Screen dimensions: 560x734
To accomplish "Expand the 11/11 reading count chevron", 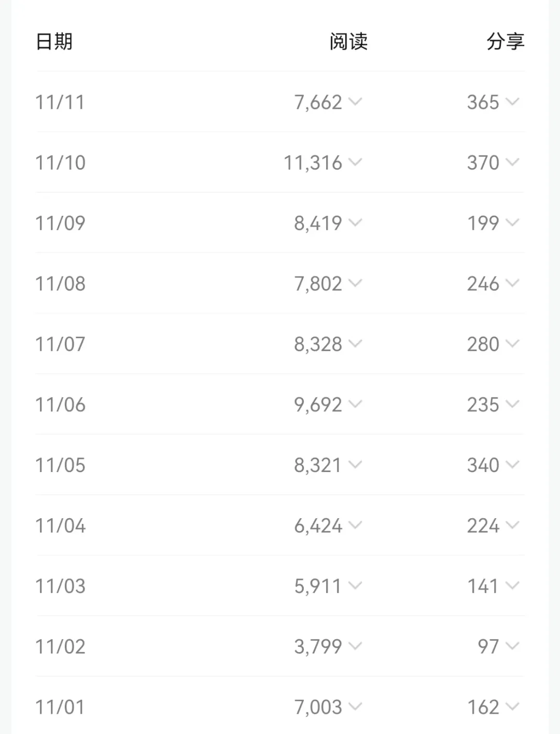I will tap(355, 102).
